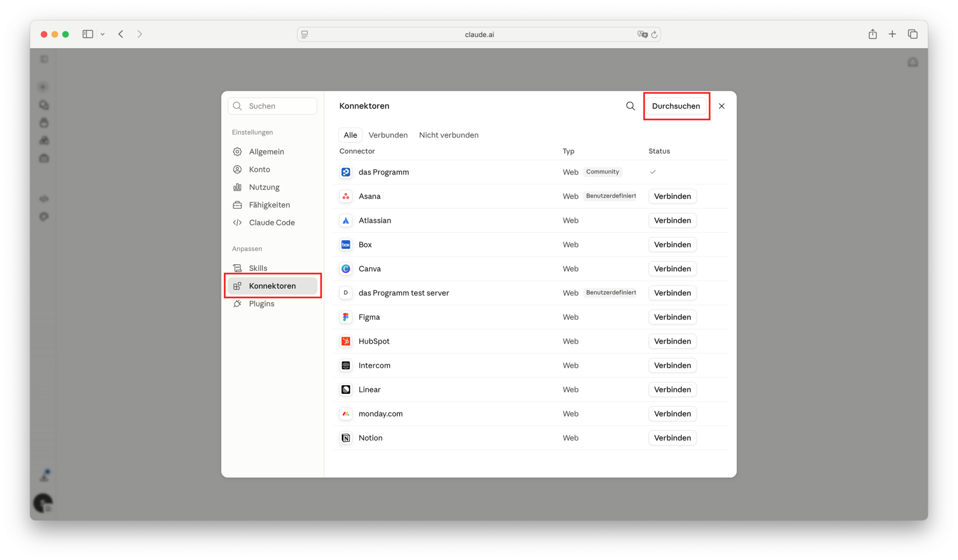Select Konnektoren in the sidebar
Screen dimensions: 958x560
272,286
